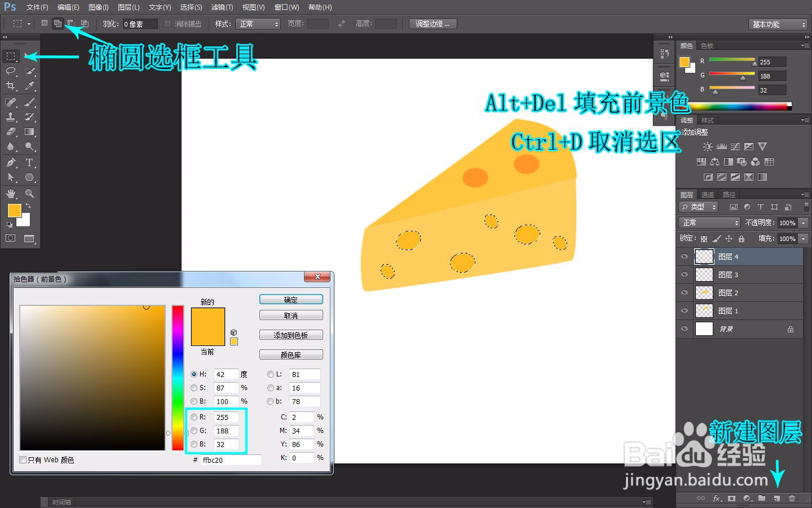
Task: Select the Crop tool
Action: pos(11,86)
